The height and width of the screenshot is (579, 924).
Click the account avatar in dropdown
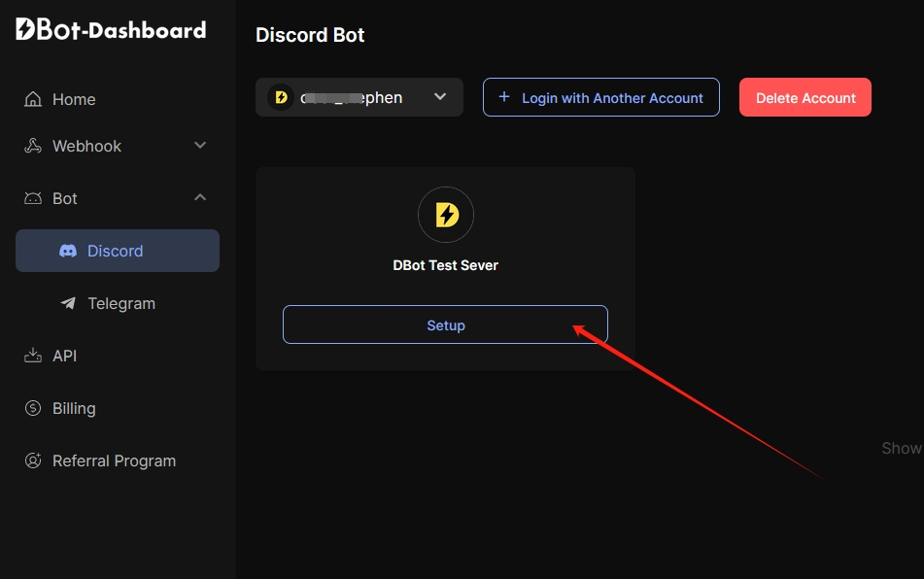(x=281, y=97)
